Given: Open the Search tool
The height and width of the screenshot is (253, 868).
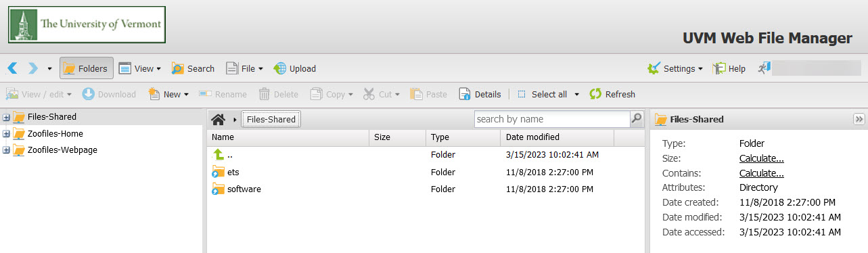Looking at the screenshot, I should pos(193,68).
